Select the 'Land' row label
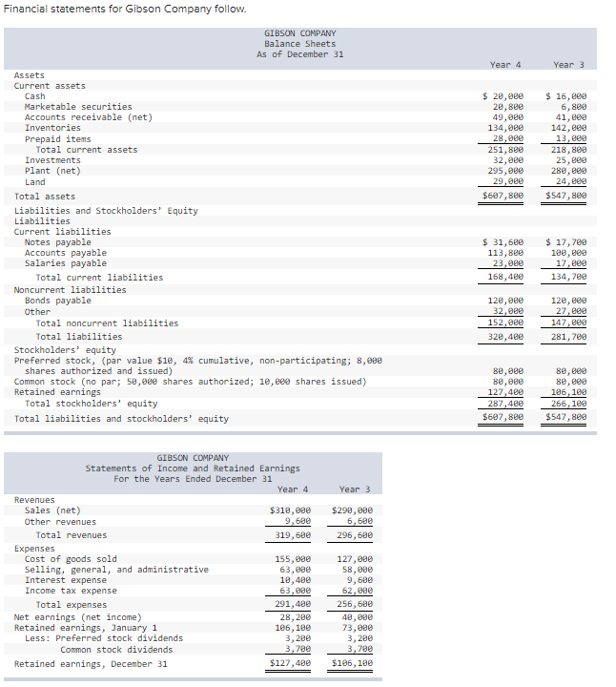This screenshot has width=616, height=687. click(34, 182)
